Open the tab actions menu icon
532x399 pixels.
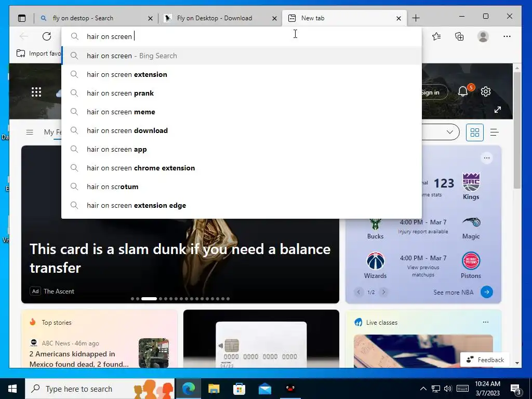pyautogui.click(x=22, y=18)
